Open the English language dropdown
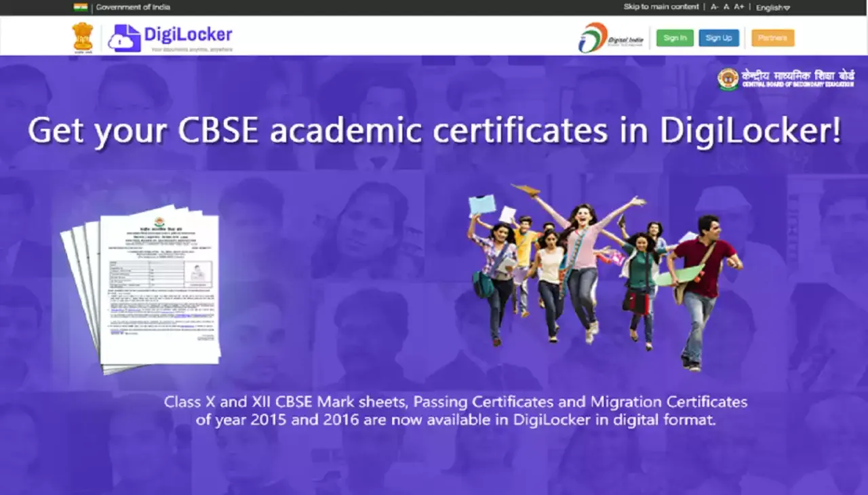The image size is (868, 495). point(773,7)
